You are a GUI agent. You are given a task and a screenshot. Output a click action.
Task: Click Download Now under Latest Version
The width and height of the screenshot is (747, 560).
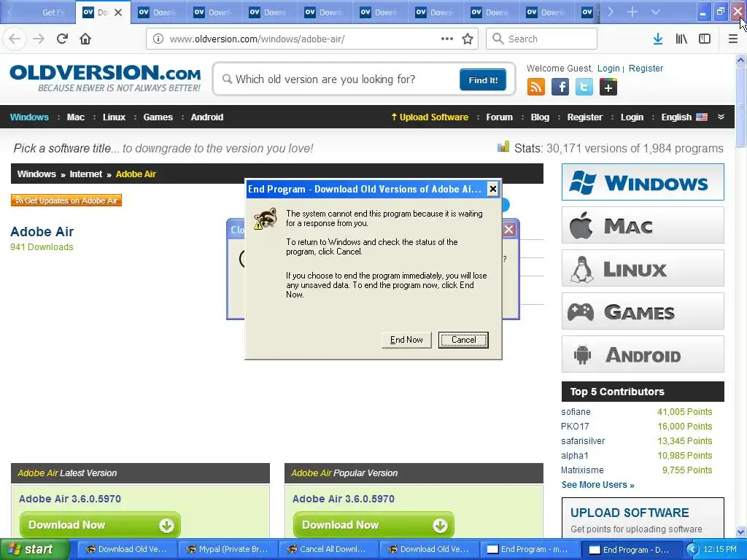pyautogui.click(x=100, y=525)
